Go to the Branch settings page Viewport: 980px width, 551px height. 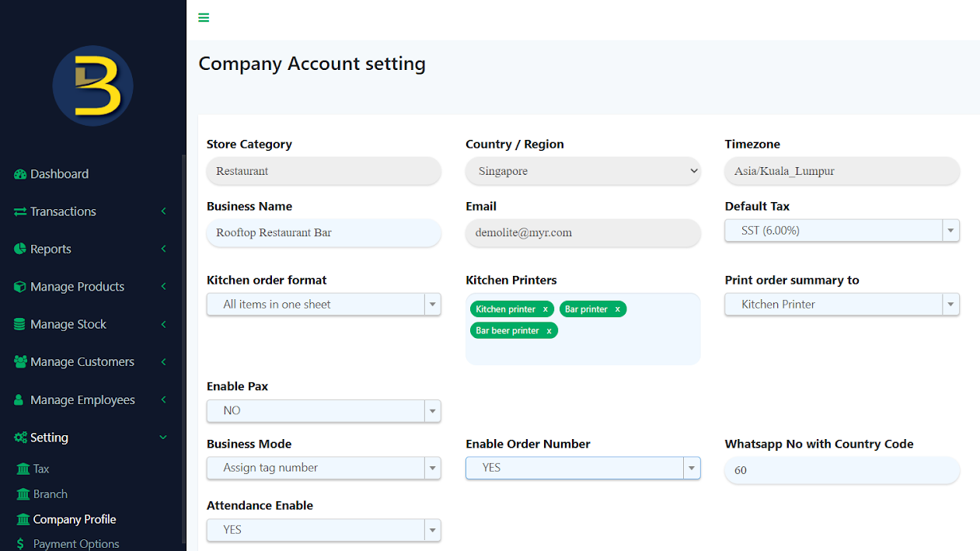(50, 494)
